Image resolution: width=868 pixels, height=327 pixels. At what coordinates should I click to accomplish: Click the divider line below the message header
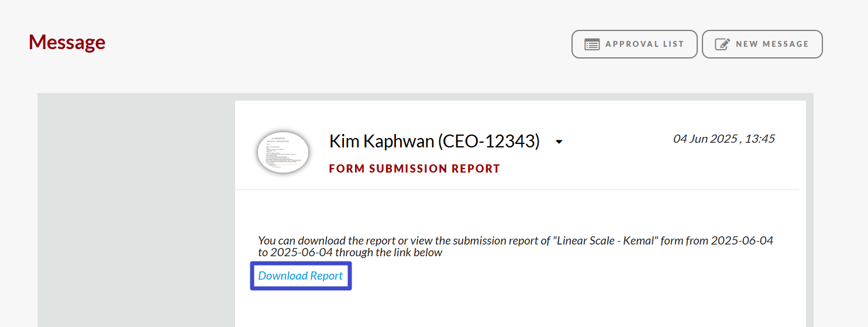(517, 190)
